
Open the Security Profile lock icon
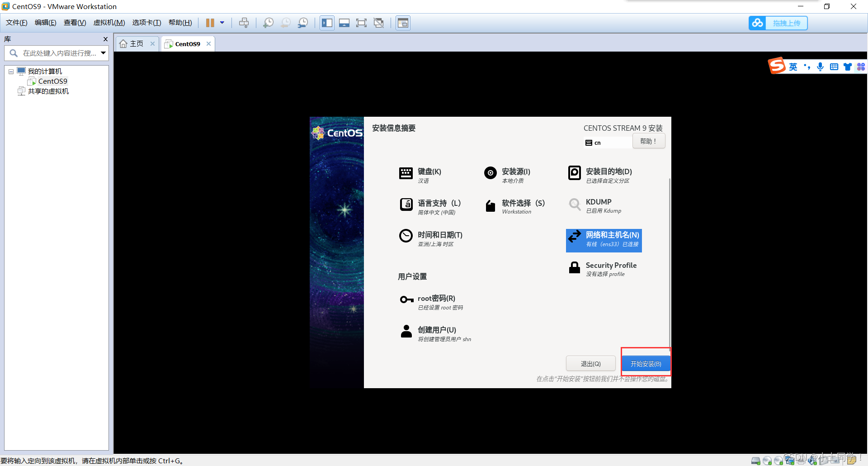574,267
